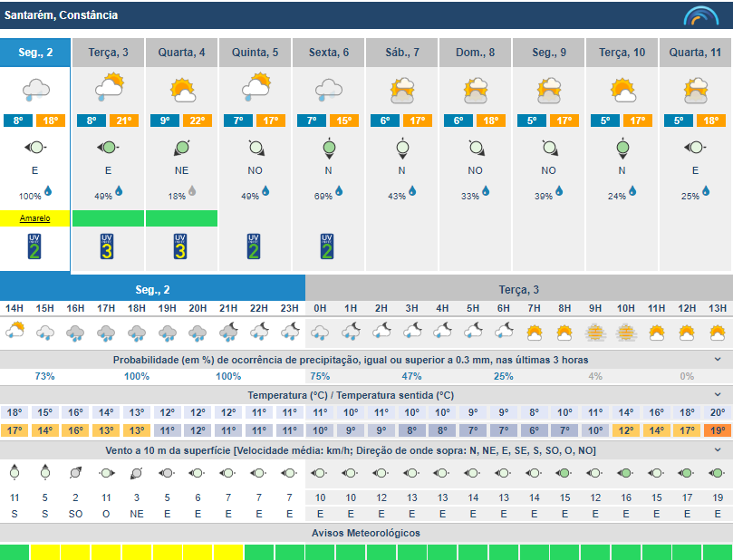Click the sunny weather icon at 9H

pyautogui.click(x=594, y=333)
